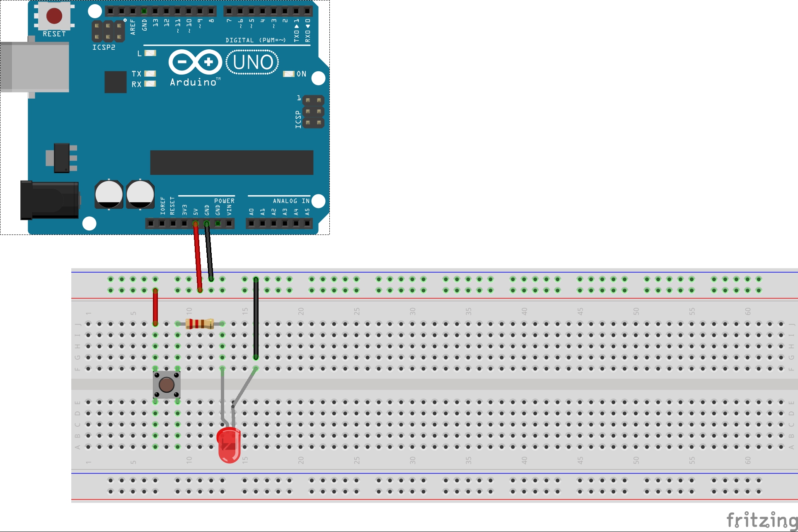Select the resistor on the breadboard
This screenshot has width=798, height=532.
pos(200,324)
